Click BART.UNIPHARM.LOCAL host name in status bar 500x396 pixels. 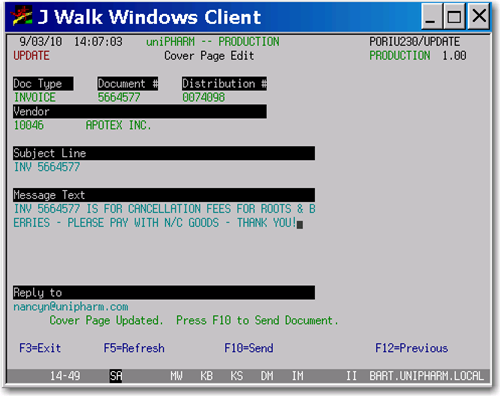click(x=426, y=376)
